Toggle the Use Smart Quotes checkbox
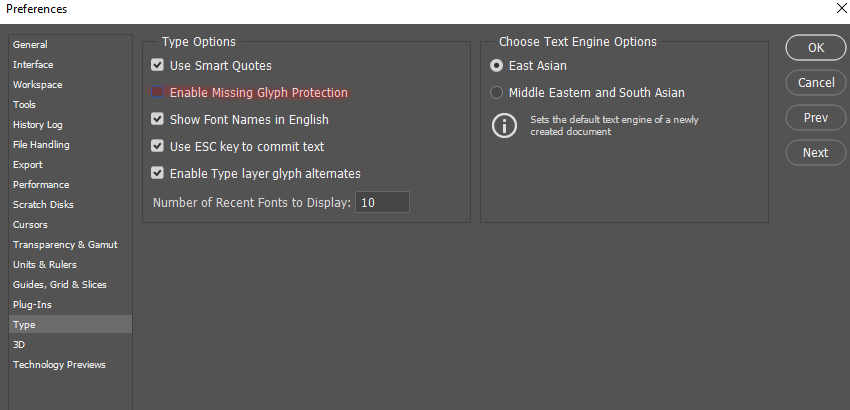 tap(157, 66)
